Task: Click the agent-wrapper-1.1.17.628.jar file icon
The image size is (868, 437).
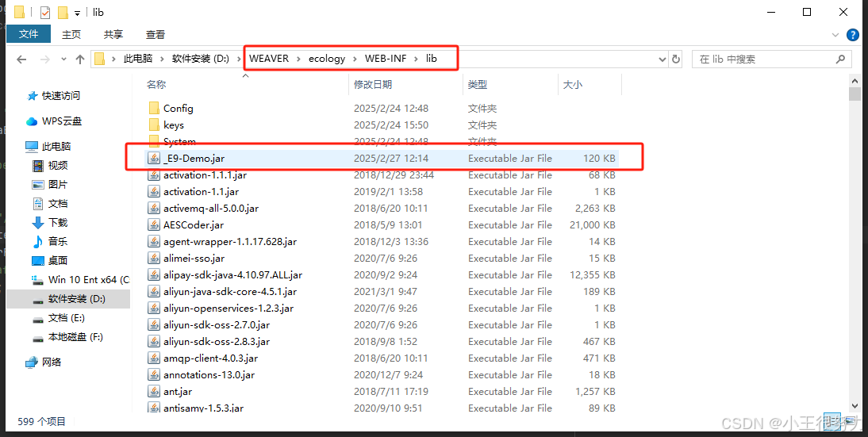Action: tap(154, 241)
